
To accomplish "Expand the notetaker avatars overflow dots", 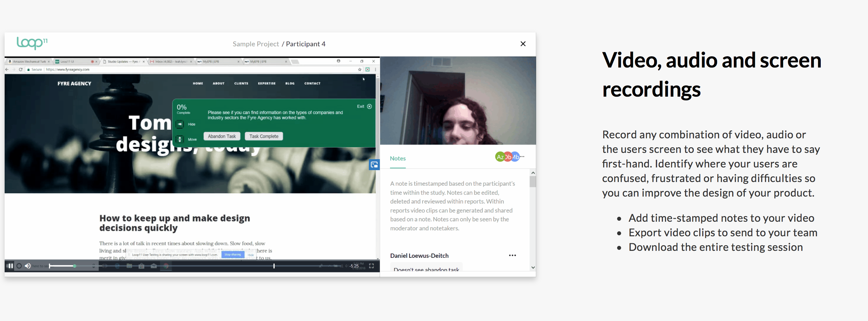I will pyautogui.click(x=522, y=156).
